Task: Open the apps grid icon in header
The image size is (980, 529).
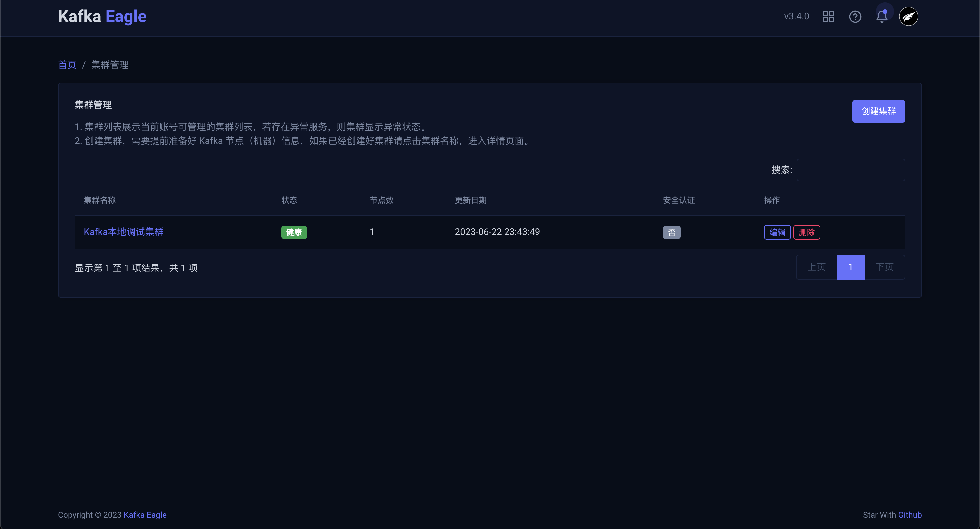Action: [x=828, y=16]
